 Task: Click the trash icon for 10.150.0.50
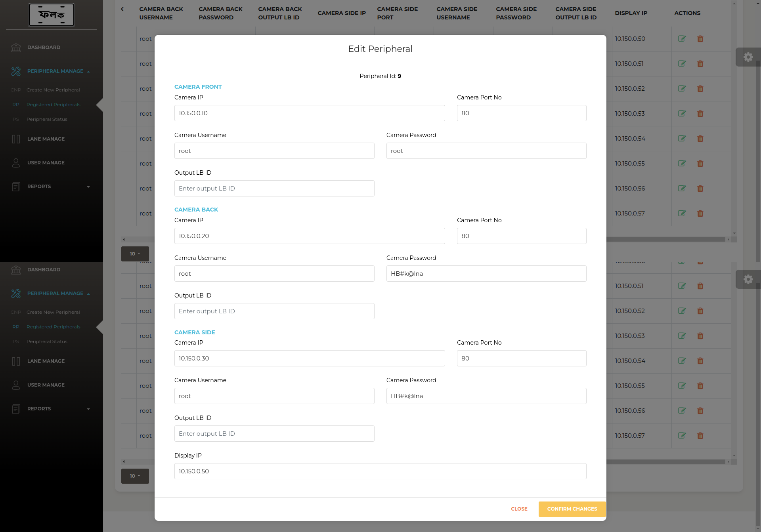[x=700, y=39]
